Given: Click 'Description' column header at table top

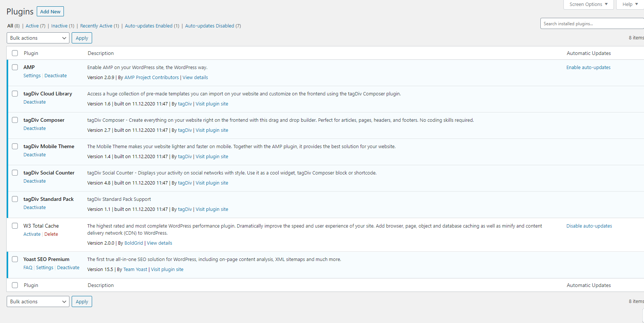Looking at the screenshot, I should click(101, 53).
